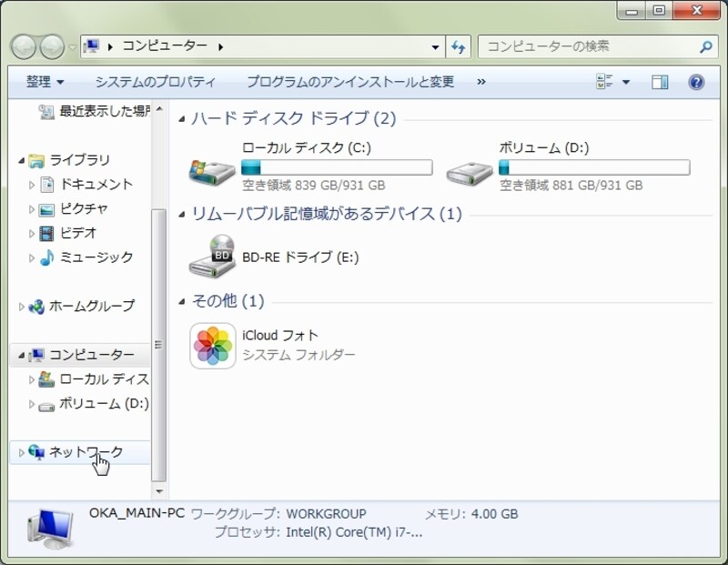Show more toolbar commands with » chevron

pos(481,82)
